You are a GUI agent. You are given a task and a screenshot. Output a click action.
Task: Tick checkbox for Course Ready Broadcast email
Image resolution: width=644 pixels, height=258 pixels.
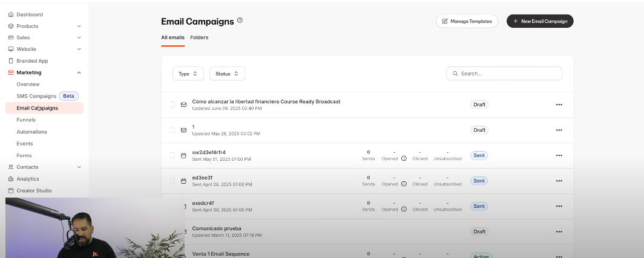point(172,105)
